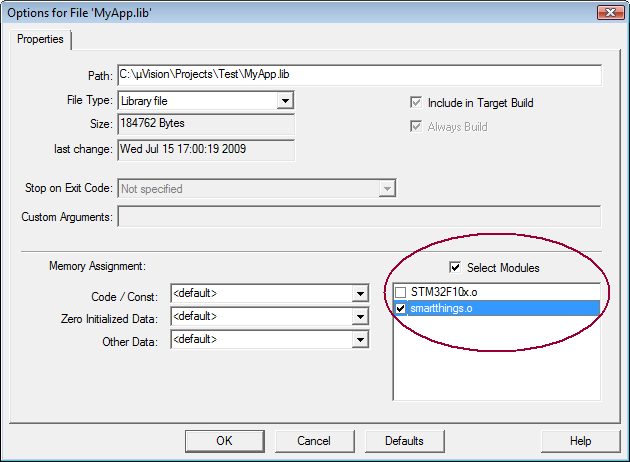Open the File Type dropdown

[x=285, y=101]
